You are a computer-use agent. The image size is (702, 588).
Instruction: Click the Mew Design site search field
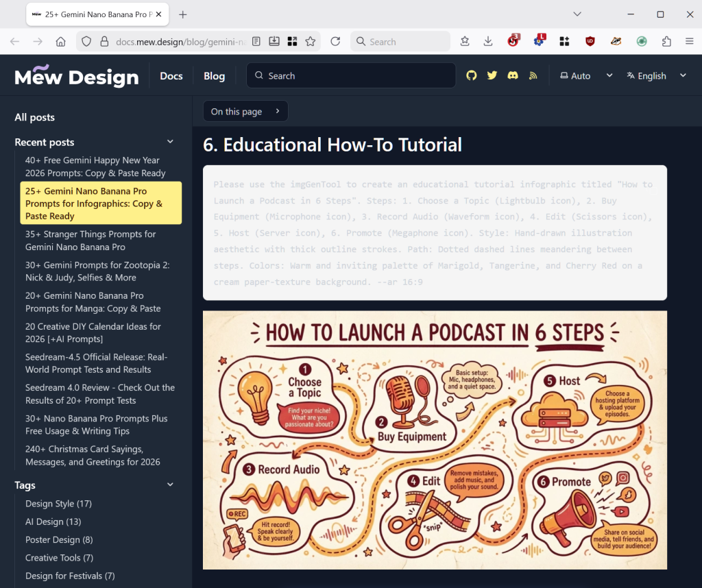coord(351,75)
